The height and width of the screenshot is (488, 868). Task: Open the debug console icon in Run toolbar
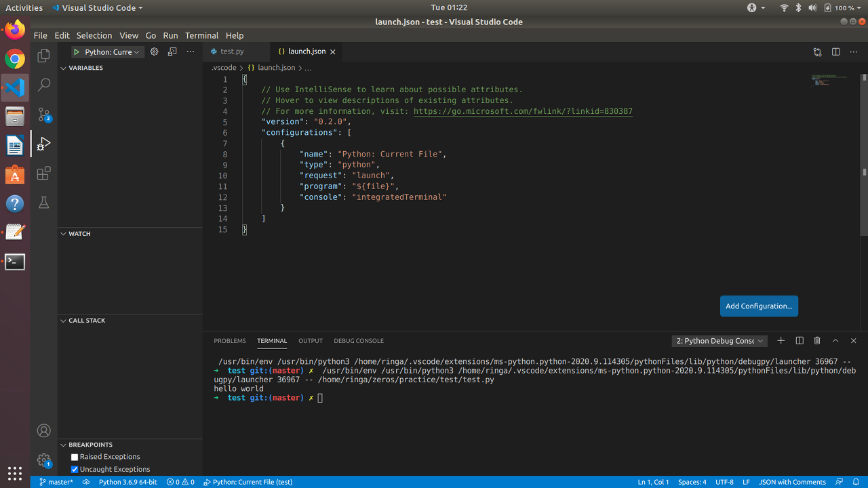[172, 52]
